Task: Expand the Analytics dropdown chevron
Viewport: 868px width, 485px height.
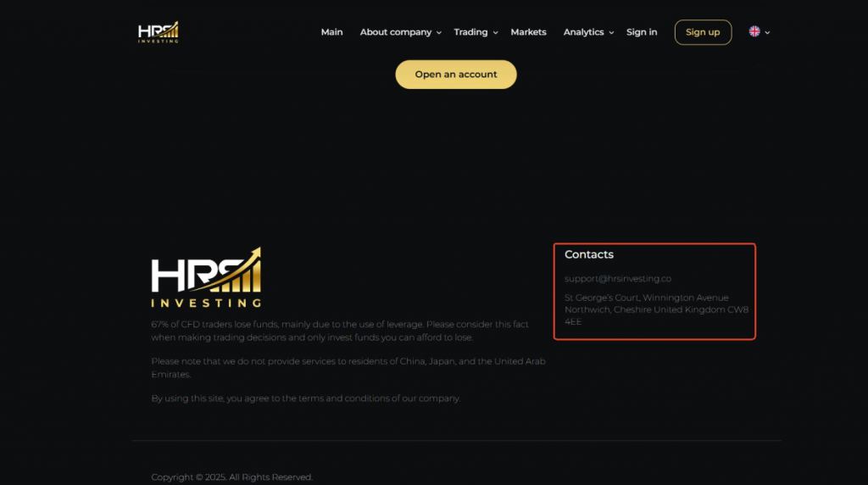Action: pos(611,33)
